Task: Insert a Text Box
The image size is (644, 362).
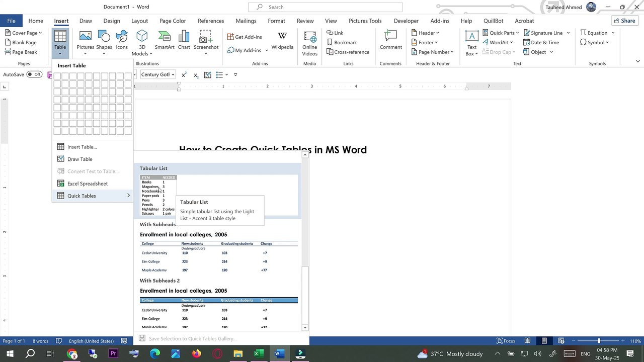Action: click(471, 43)
